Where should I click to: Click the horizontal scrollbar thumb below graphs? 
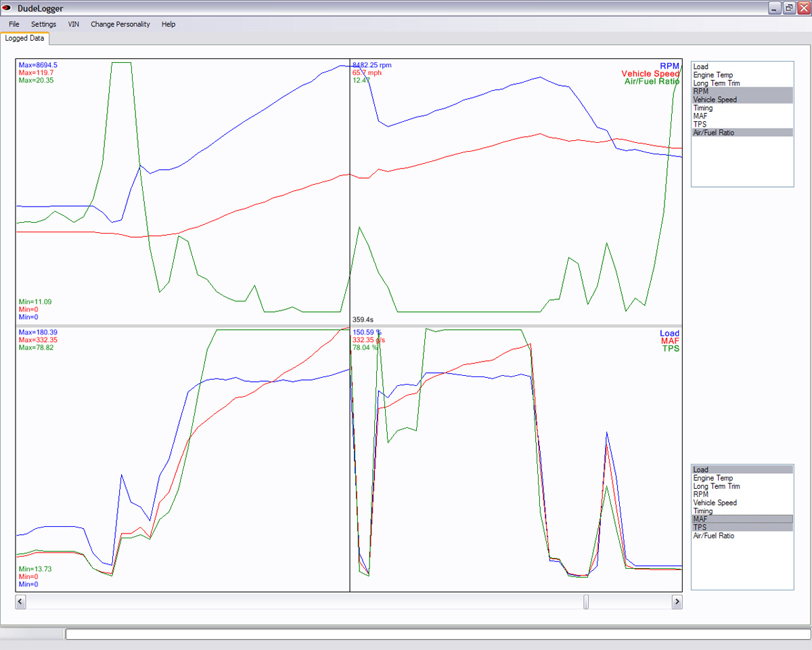click(x=586, y=601)
